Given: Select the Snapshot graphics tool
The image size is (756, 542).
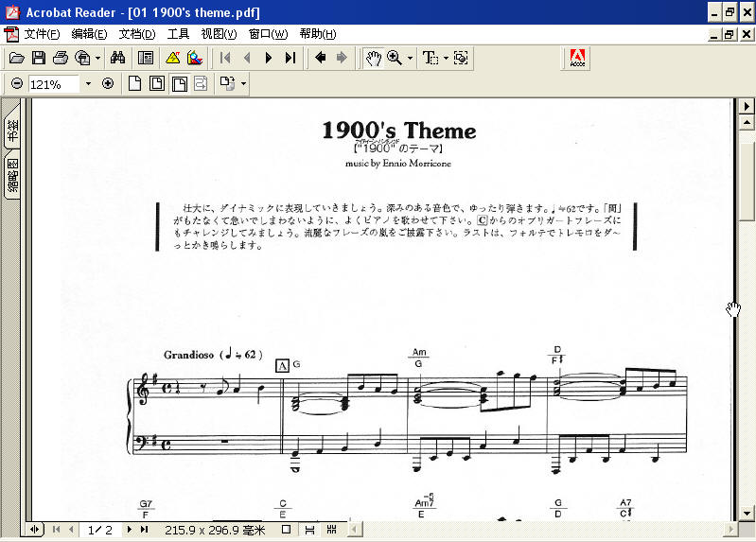Looking at the screenshot, I should tap(461, 59).
